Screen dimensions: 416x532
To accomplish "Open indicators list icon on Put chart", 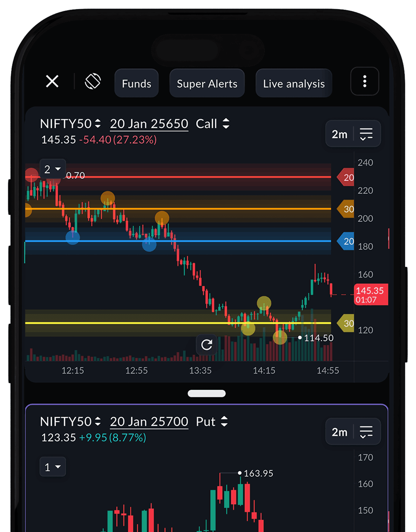I will point(366,432).
